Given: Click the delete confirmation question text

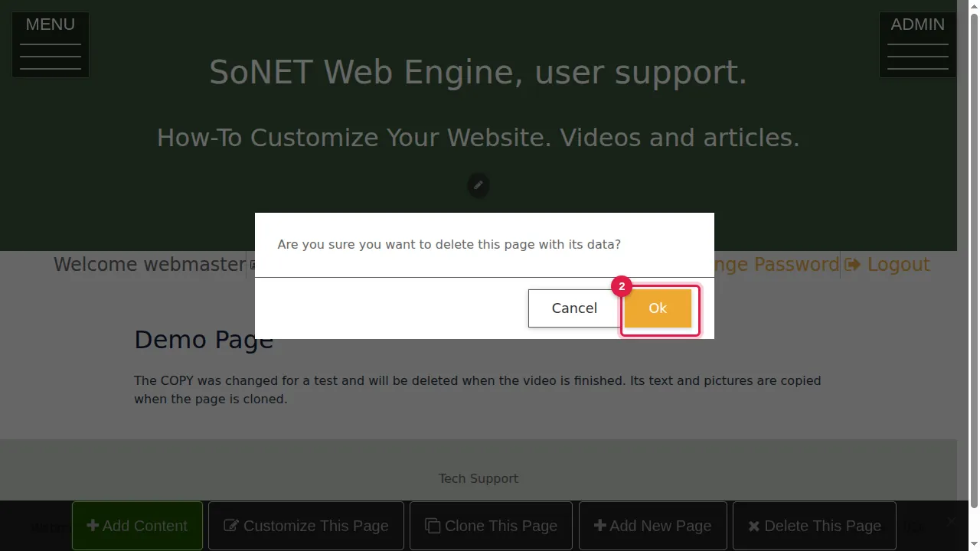Looking at the screenshot, I should point(449,244).
